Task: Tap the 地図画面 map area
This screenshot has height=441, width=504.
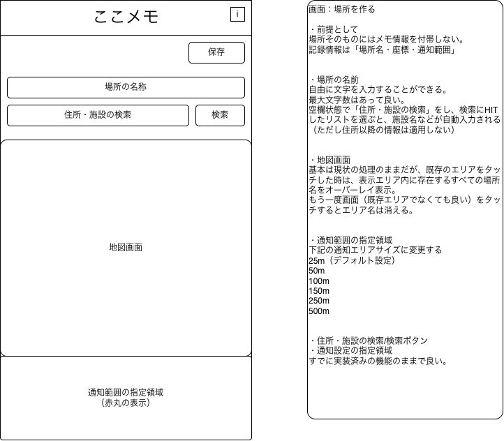Action: [126, 248]
